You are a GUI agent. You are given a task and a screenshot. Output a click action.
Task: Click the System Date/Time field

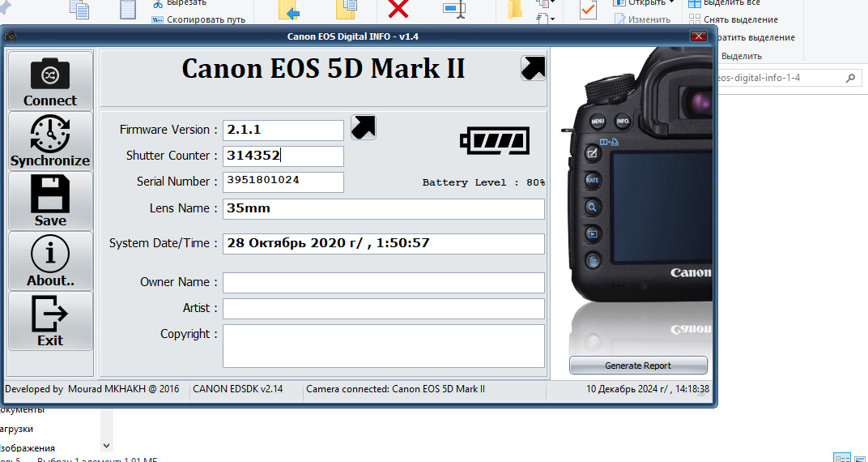point(383,243)
